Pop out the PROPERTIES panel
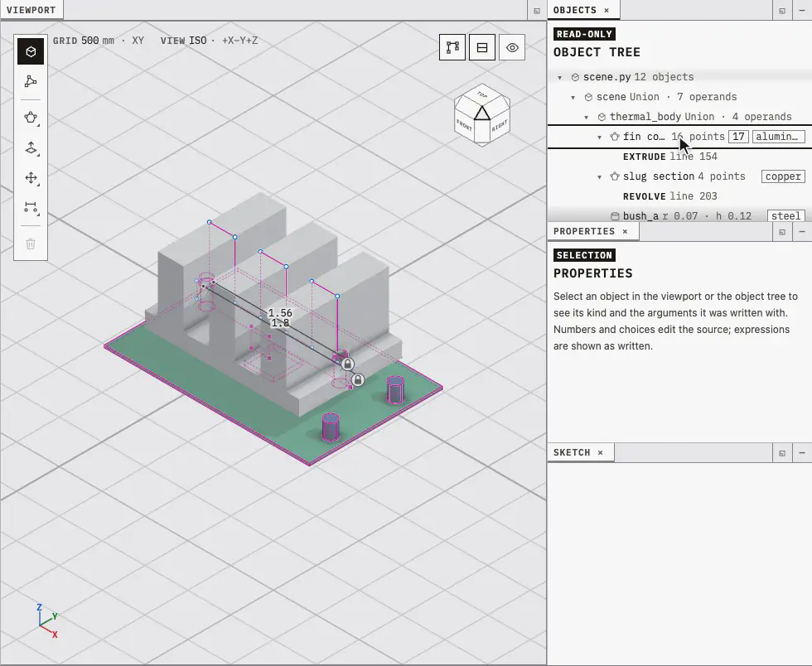 782,231
